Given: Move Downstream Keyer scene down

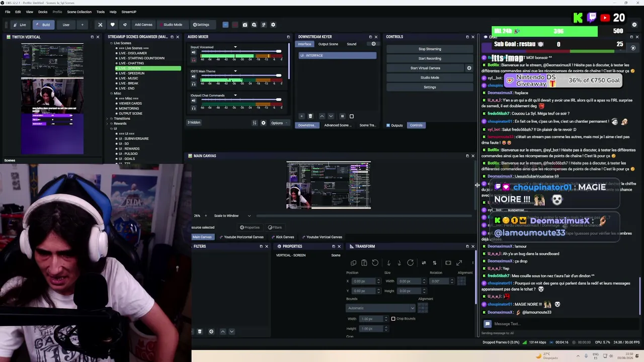Looking at the screenshot, I should [331, 116].
